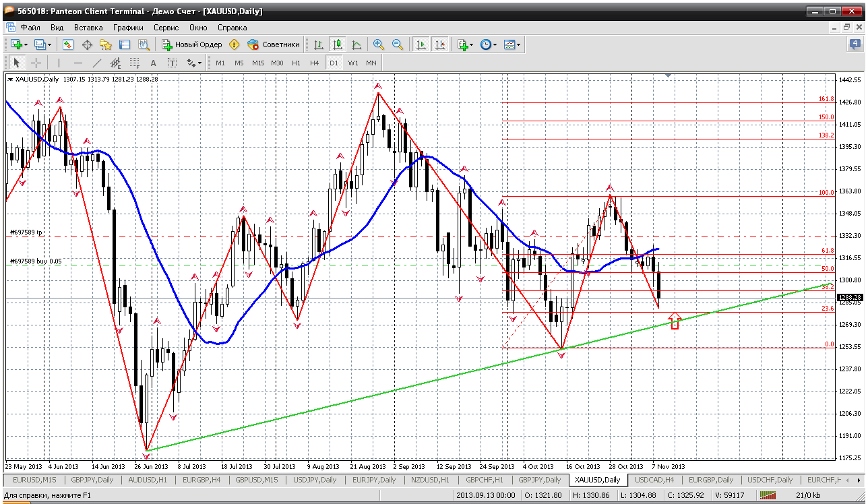
Task: Select the equidistant channel tool
Action: (x=115, y=63)
